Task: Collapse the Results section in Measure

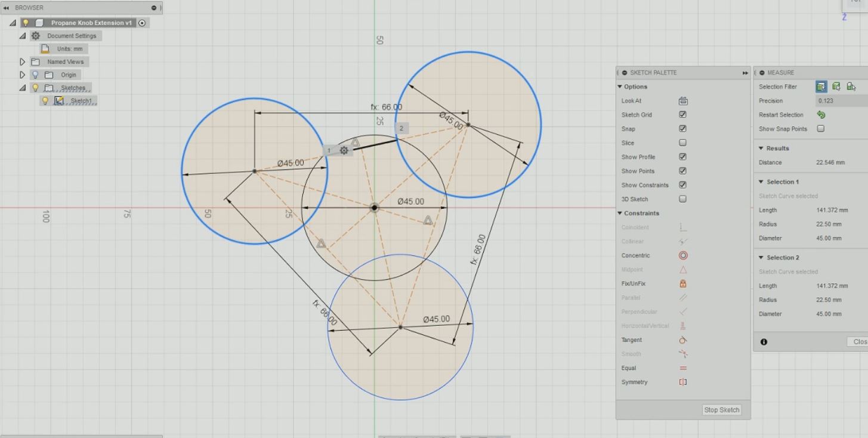Action: (761, 149)
